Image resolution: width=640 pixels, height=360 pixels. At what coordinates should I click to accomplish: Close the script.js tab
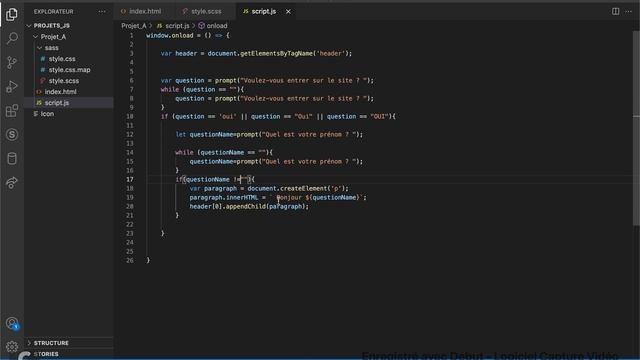coord(288,11)
